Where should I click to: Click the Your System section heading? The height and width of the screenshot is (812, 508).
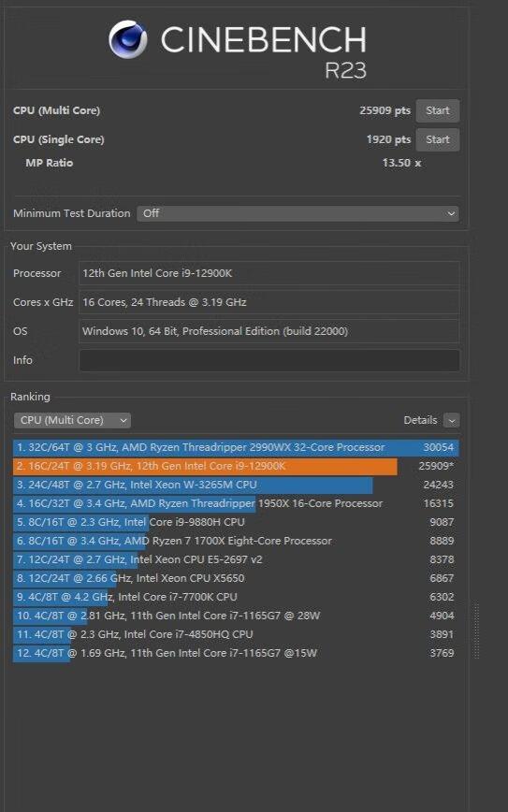point(41,246)
